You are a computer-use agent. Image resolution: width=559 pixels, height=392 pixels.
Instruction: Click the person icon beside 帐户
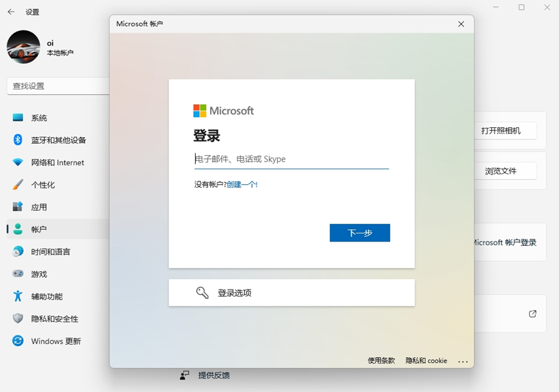click(x=18, y=229)
